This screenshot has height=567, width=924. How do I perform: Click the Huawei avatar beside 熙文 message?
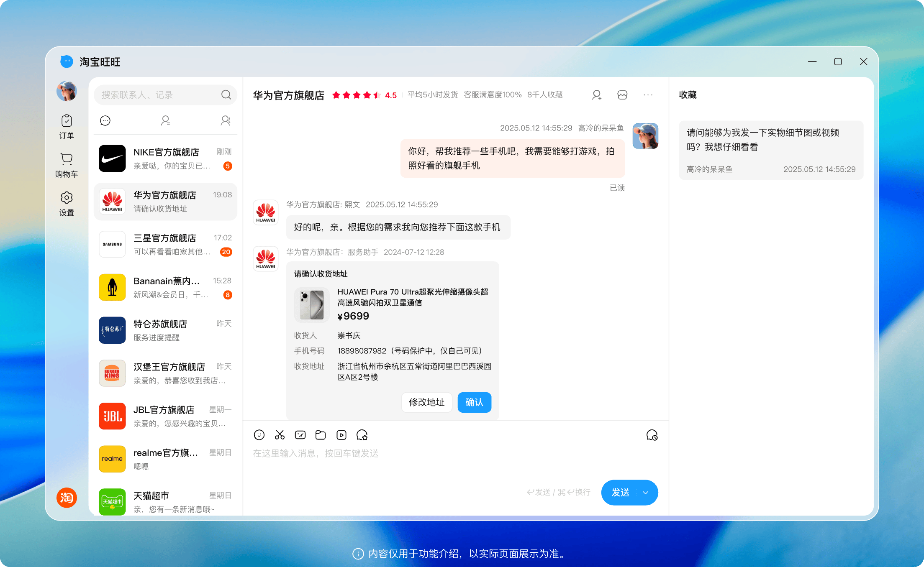coord(266,212)
